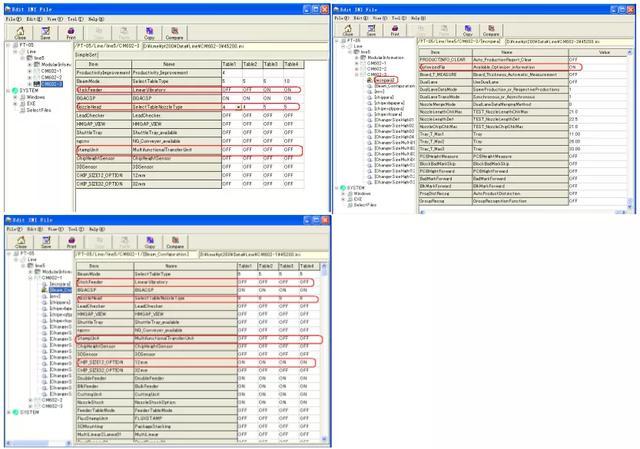The height and width of the screenshot is (449, 640).
Task: Expand CM602-1 node in top-left window tree
Action: (29, 71)
